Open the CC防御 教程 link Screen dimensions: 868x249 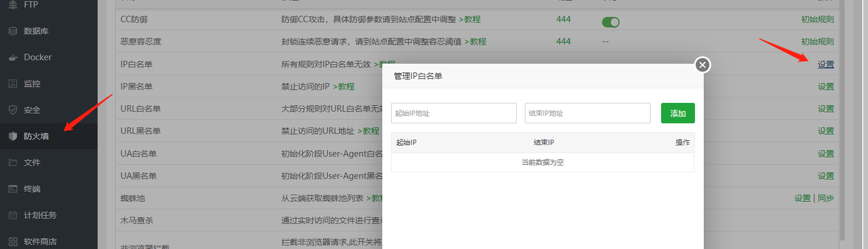(x=469, y=19)
